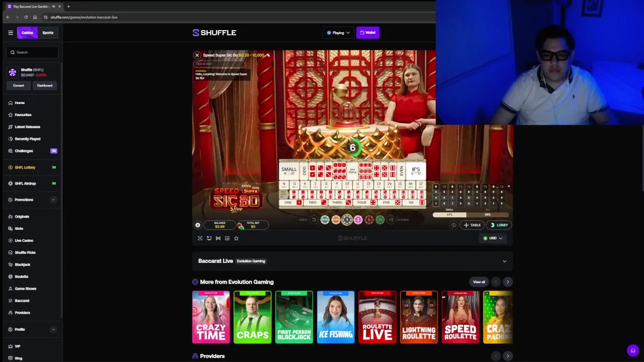The image size is (644, 362).
Task: Open the Ice Fishing game thumbnail
Action: [x=336, y=317]
